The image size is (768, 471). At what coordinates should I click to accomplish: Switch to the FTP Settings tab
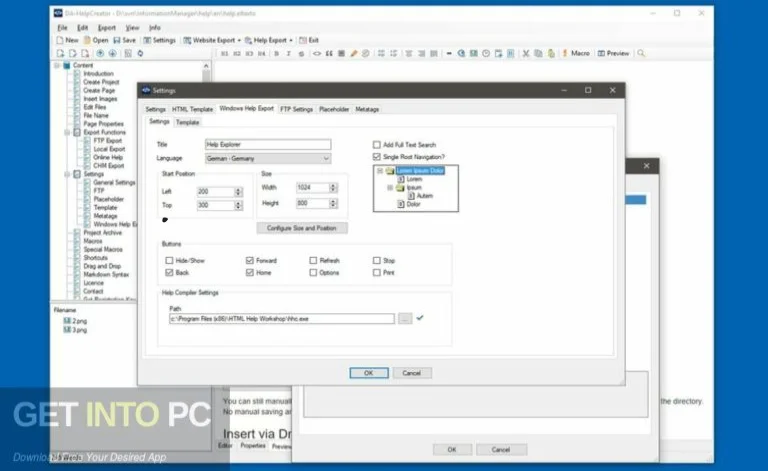point(296,109)
